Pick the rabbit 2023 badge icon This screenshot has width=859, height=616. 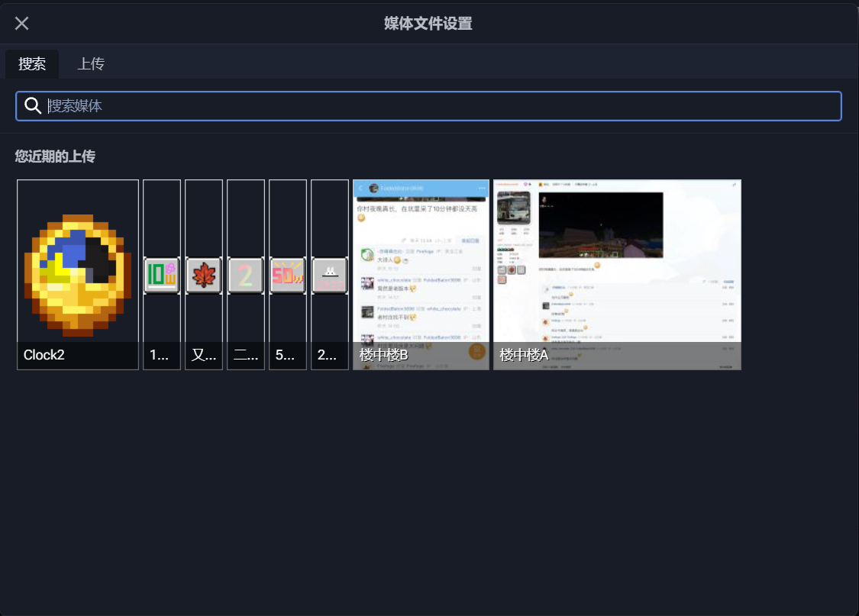[x=330, y=274]
